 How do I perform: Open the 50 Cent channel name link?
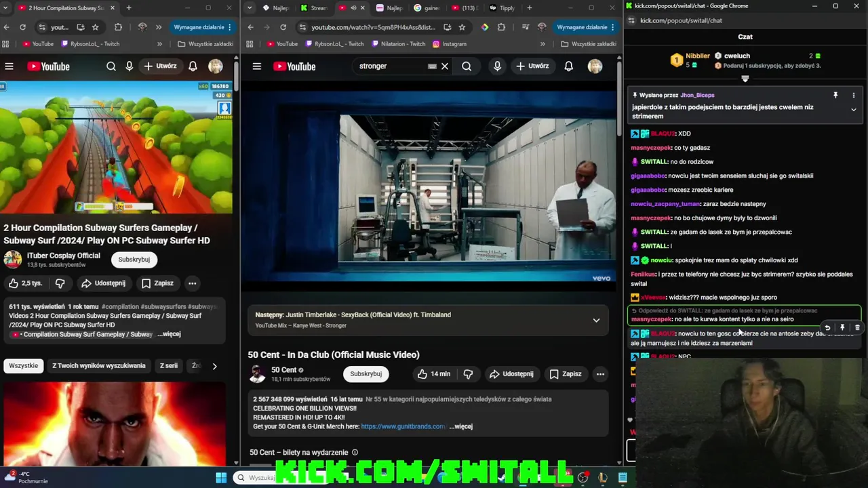284,370
